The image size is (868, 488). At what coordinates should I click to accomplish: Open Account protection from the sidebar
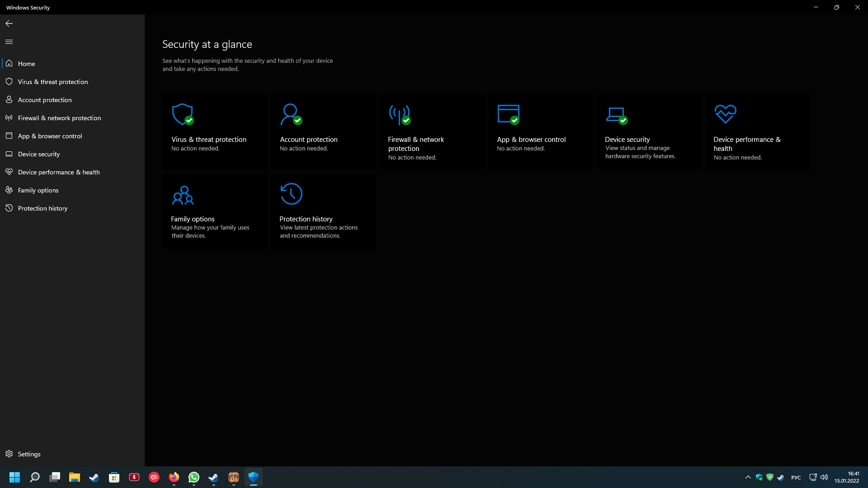(72, 100)
